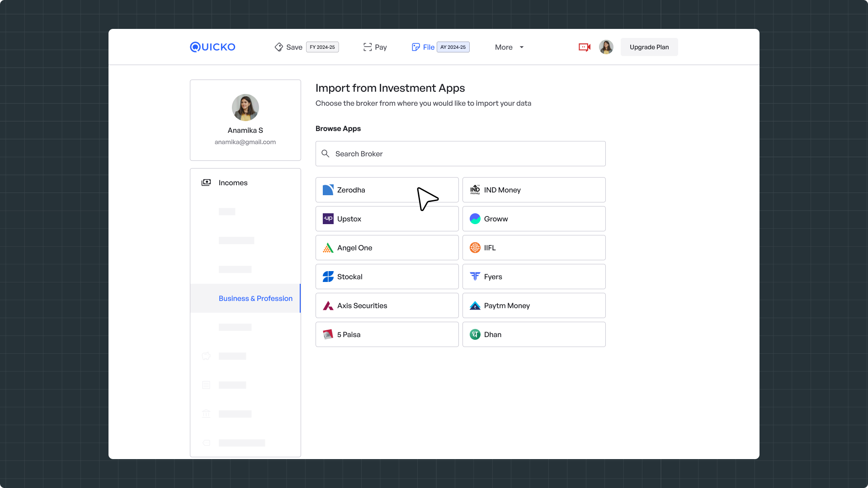Viewport: 868px width, 488px height.
Task: Choose the Angel One broker
Action: click(x=387, y=248)
